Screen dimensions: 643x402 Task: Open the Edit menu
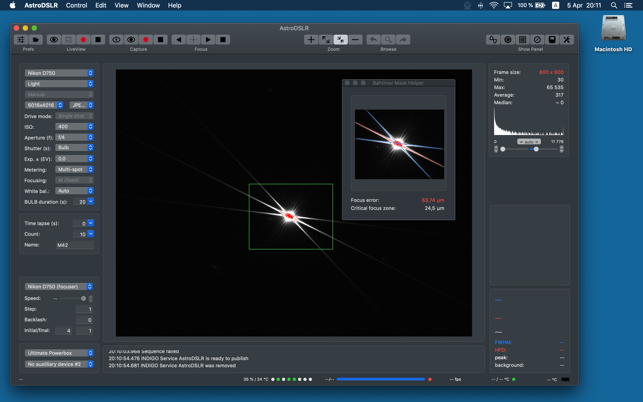click(x=101, y=5)
